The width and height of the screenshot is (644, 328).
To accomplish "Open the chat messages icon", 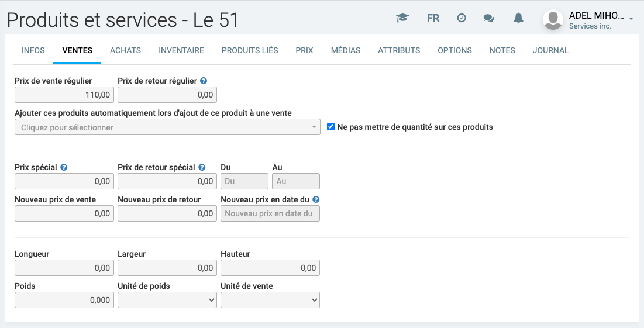I will pyautogui.click(x=488, y=18).
